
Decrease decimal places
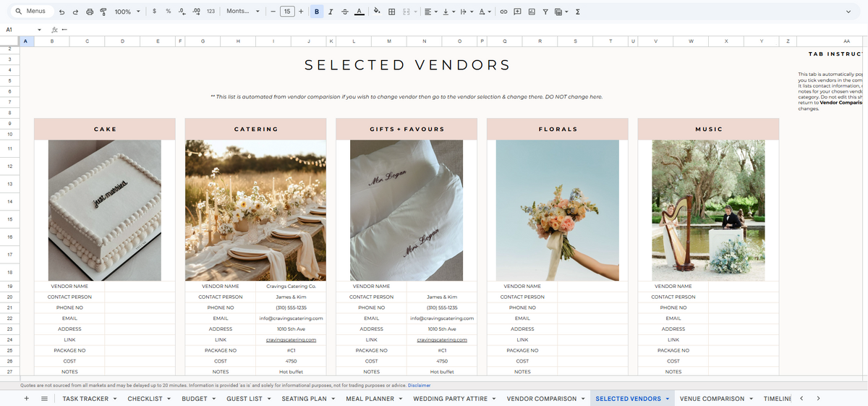tap(182, 12)
